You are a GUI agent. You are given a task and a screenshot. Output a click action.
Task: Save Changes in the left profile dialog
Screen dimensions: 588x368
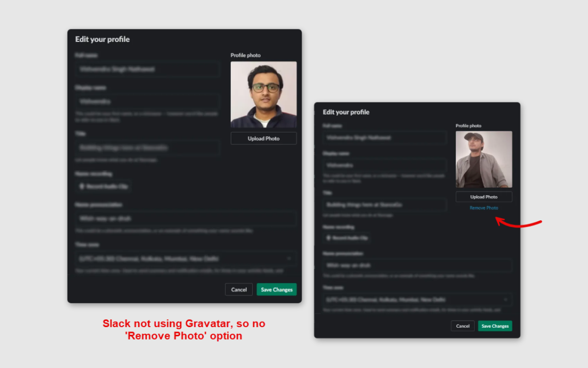(x=277, y=289)
